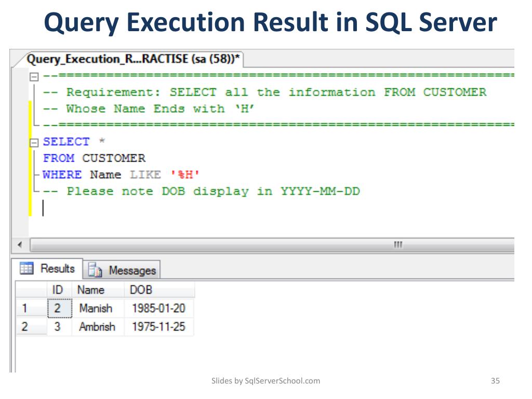The image size is (532, 399).
Task: Select the Query_Execution_R...RACTISE editor tab
Action: tap(133, 59)
